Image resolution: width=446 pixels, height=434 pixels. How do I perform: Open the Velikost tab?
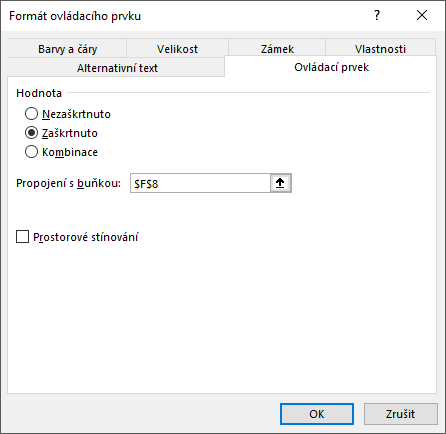(x=177, y=49)
